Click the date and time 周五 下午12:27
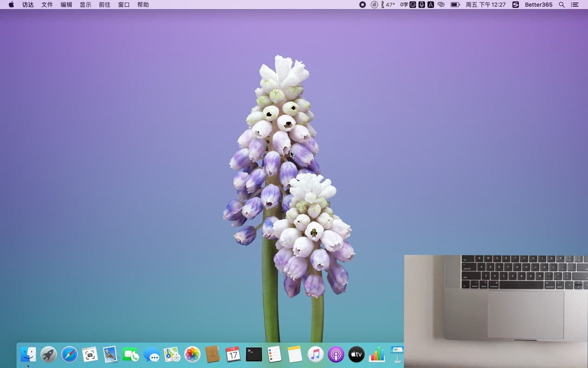Viewport: 588px width, 368px height. click(x=485, y=5)
